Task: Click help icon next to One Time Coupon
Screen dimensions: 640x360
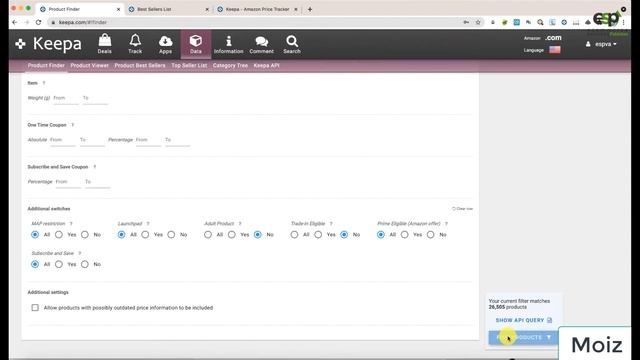Action: (73, 125)
